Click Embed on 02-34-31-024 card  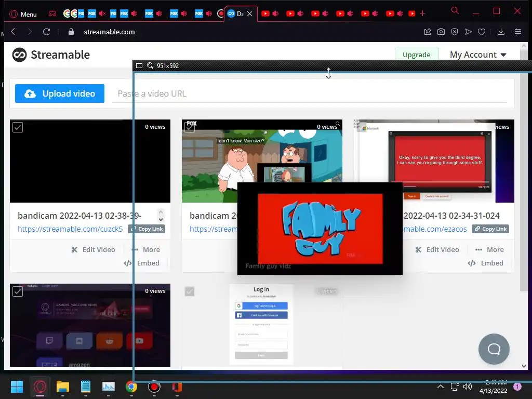coord(486,263)
